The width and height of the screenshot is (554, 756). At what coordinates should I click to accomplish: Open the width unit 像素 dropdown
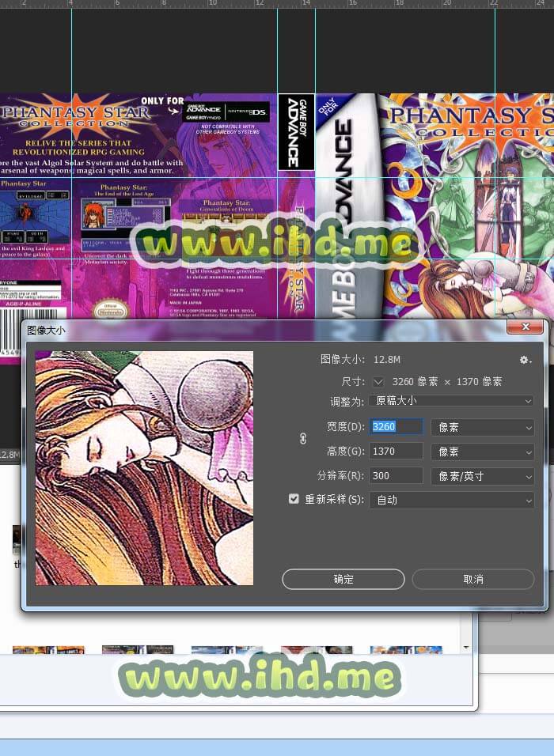click(x=483, y=427)
